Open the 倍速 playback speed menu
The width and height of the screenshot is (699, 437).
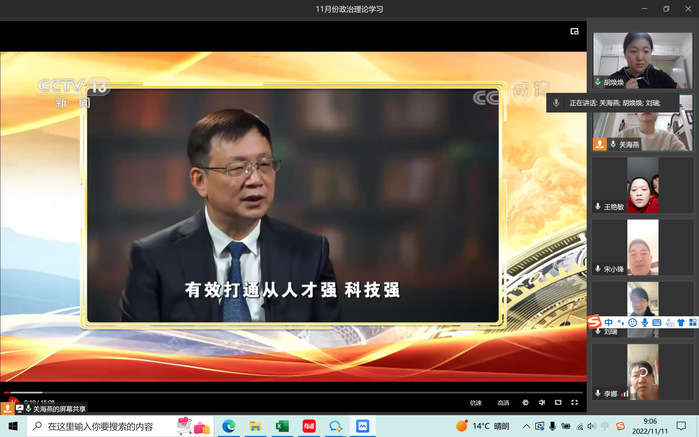476,402
